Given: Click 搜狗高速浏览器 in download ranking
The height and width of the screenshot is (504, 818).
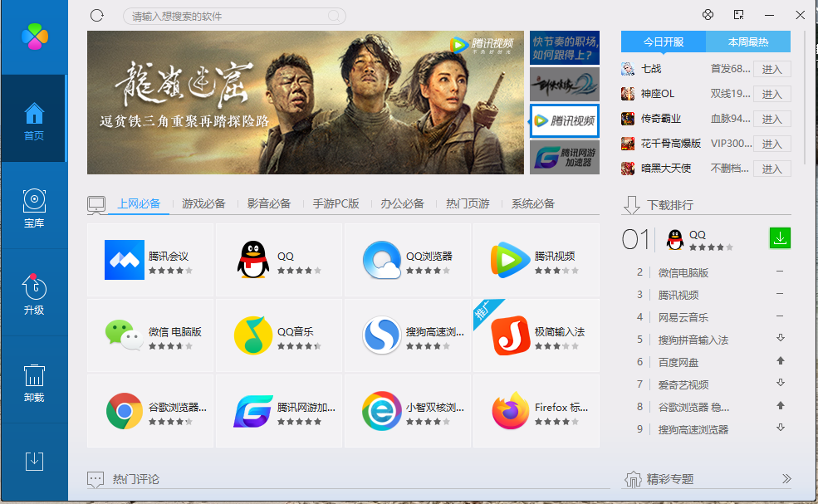Looking at the screenshot, I should 693,430.
